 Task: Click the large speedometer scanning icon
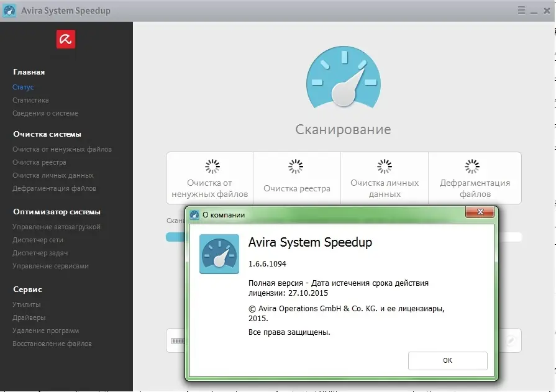(343, 77)
